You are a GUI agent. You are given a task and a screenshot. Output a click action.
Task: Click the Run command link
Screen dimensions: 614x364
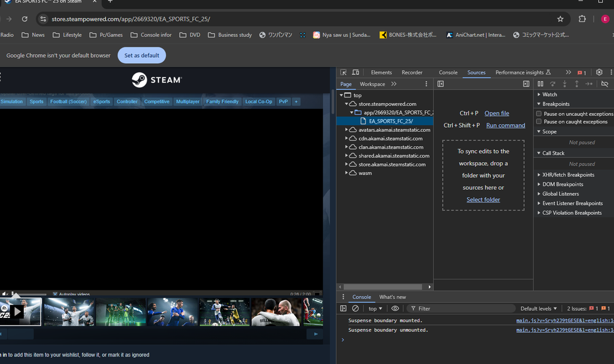506,125
